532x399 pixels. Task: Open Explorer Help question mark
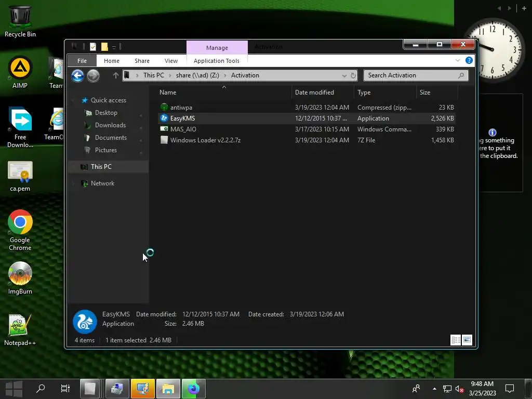[469, 60]
